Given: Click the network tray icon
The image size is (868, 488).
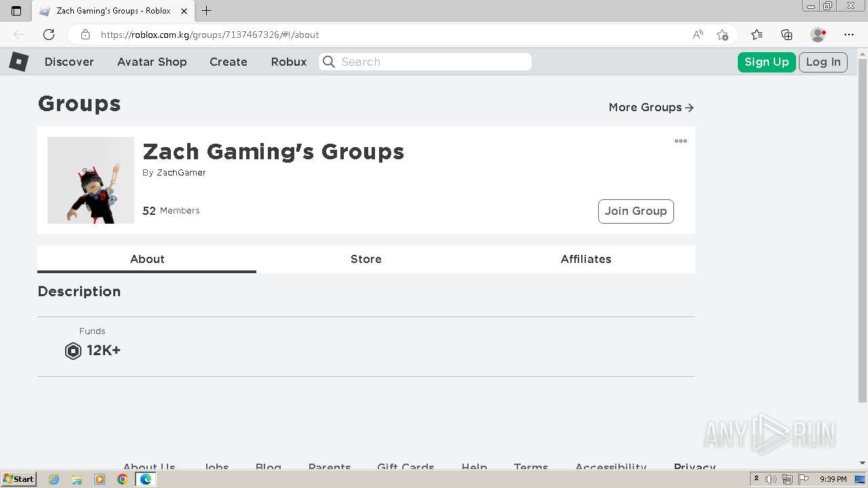Looking at the screenshot, I should (x=787, y=479).
